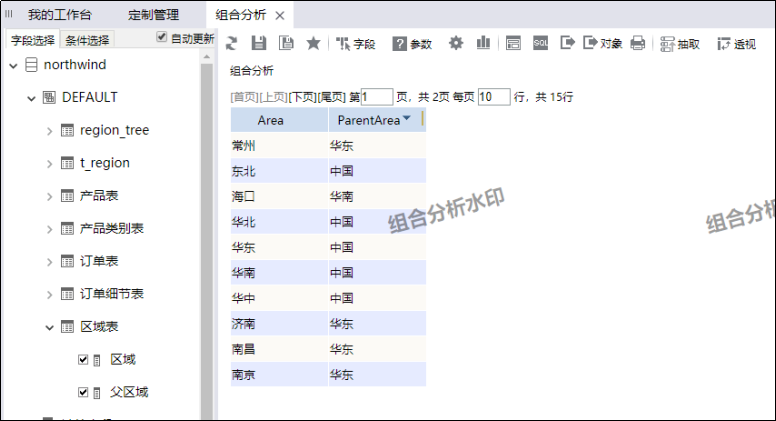The image size is (776, 421).
Task: Click the tree panel scrollbar up arrow
Action: pyautogui.click(x=207, y=57)
